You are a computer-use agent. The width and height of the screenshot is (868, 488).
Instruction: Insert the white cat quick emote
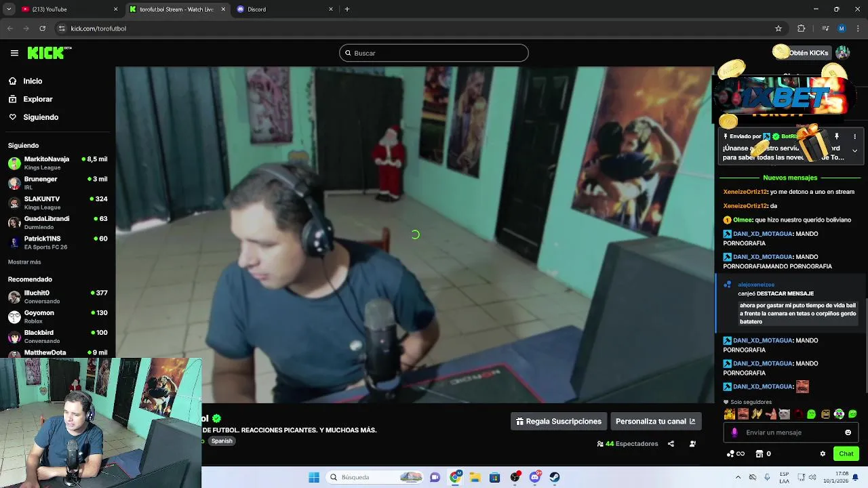pos(784,414)
